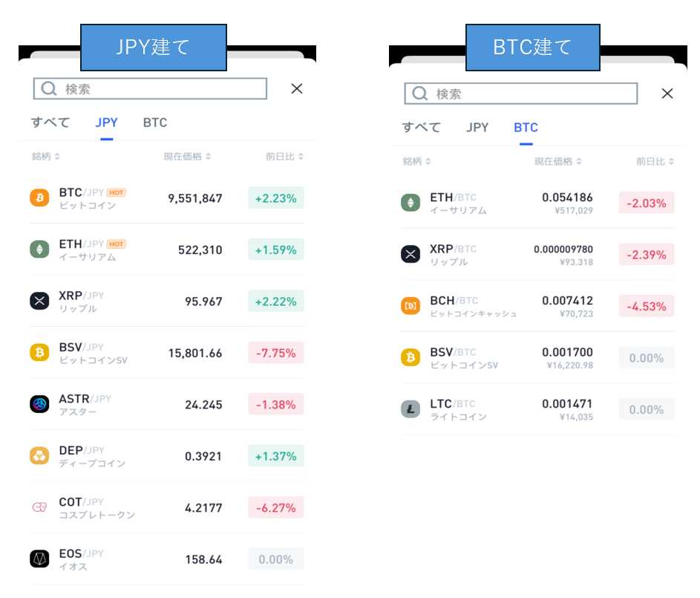Click the LTC Litecoin icon
The width and height of the screenshot is (700, 598).
[x=410, y=409]
